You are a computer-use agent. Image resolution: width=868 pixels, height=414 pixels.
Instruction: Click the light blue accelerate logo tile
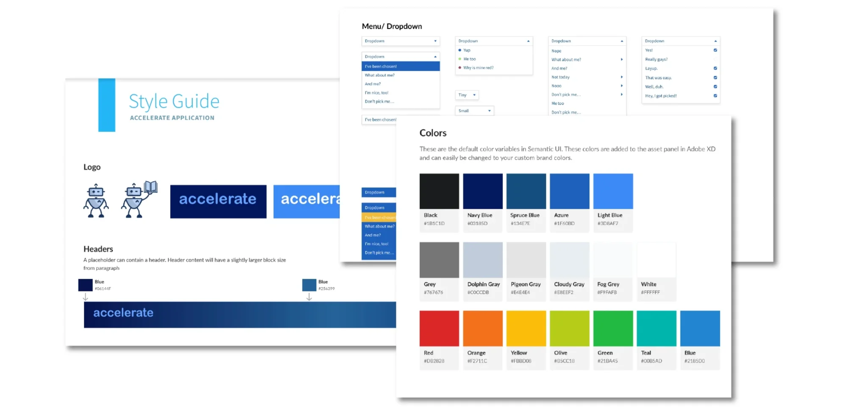306,201
